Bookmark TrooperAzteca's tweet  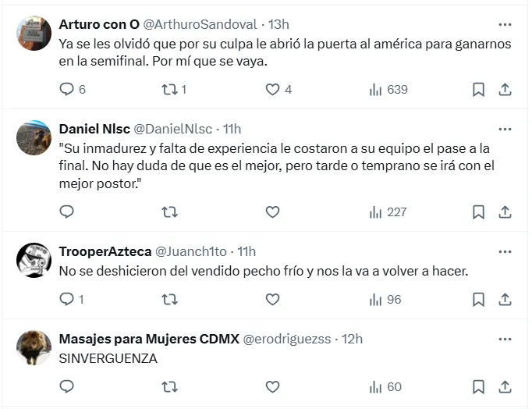[478, 300]
